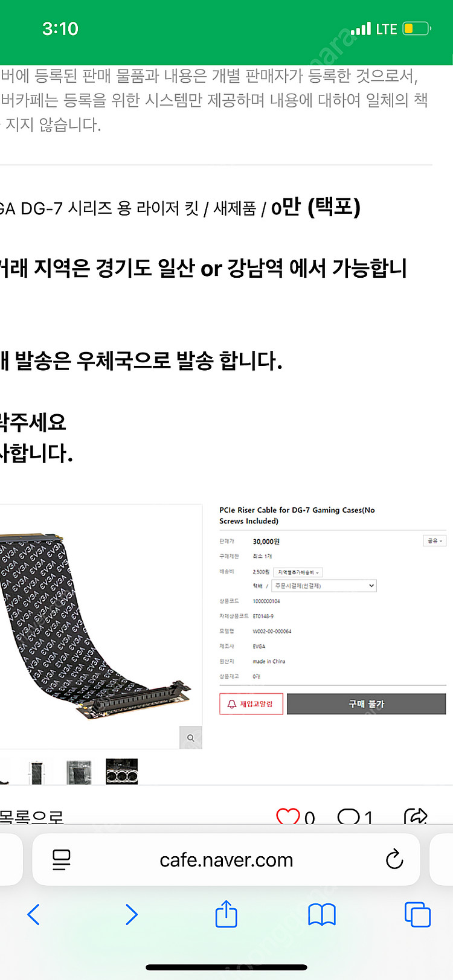This screenshot has width=453, height=980.
Task: Zoom product image with magnifier icon
Action: click(190, 737)
